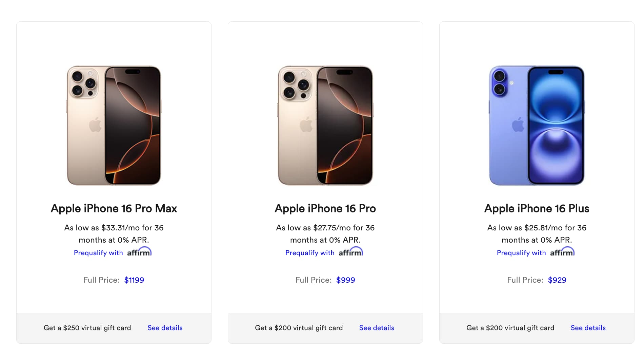This screenshot has width=644, height=359.
Task: Click the $25.81/mo financing text
Action: point(537,228)
